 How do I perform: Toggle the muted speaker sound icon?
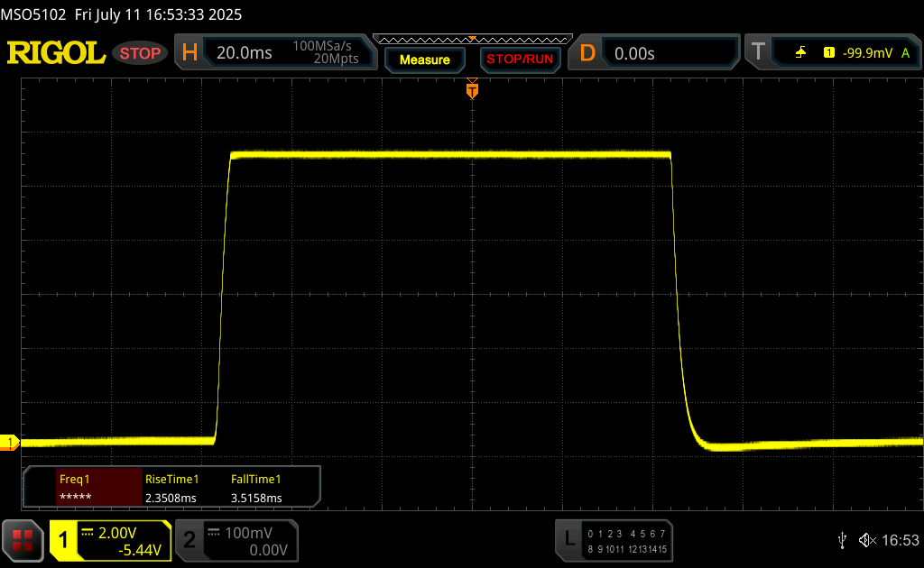867,540
